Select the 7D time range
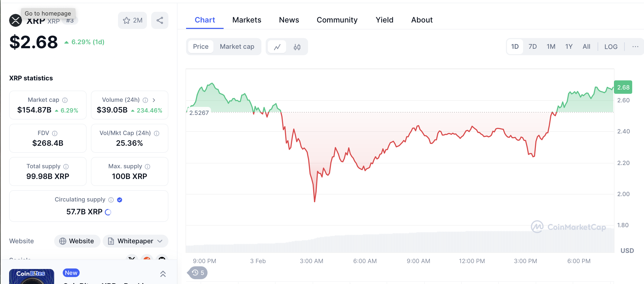The width and height of the screenshot is (644, 284). point(532,47)
